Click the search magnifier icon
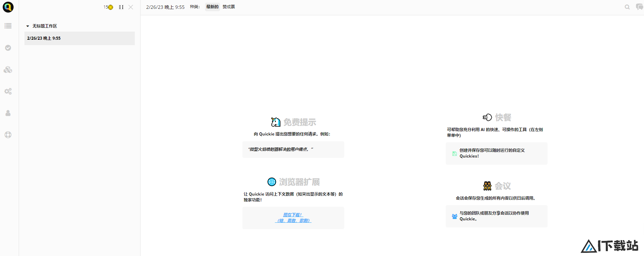644x256 pixels. tap(627, 7)
